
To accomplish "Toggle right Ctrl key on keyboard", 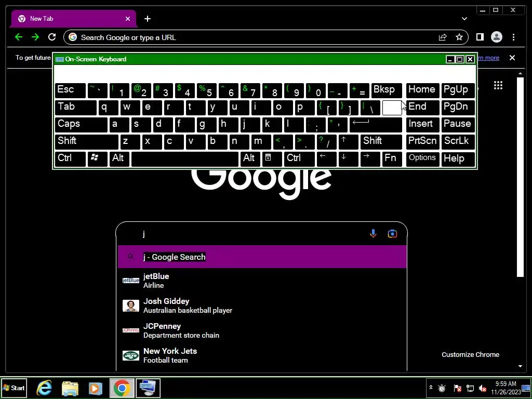I will click(299, 158).
